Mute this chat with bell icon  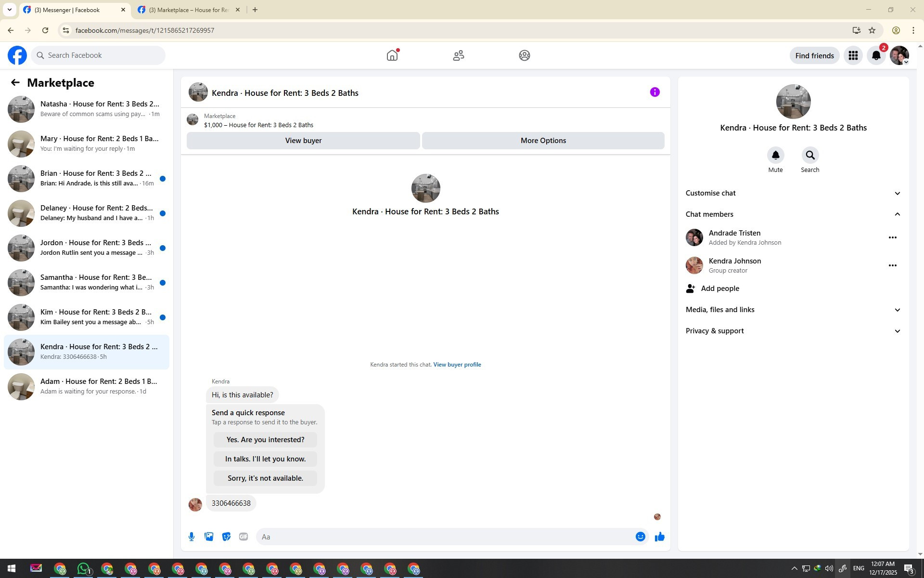[775, 155]
